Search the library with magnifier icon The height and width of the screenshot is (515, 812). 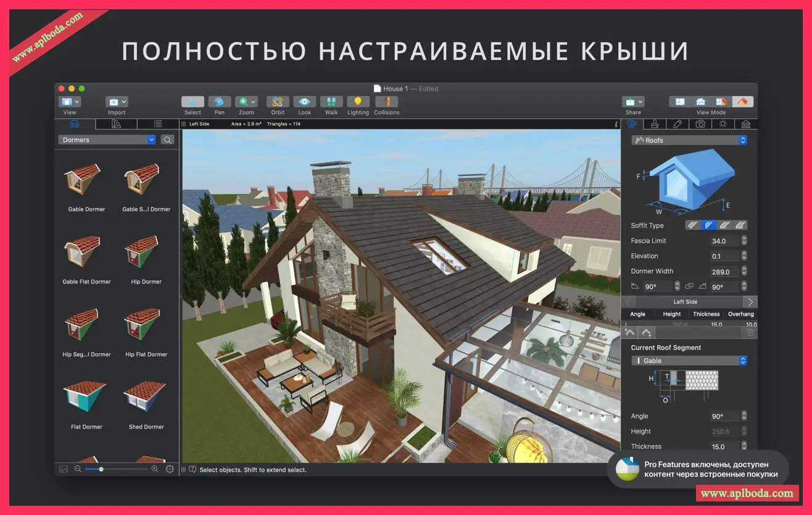tap(167, 140)
